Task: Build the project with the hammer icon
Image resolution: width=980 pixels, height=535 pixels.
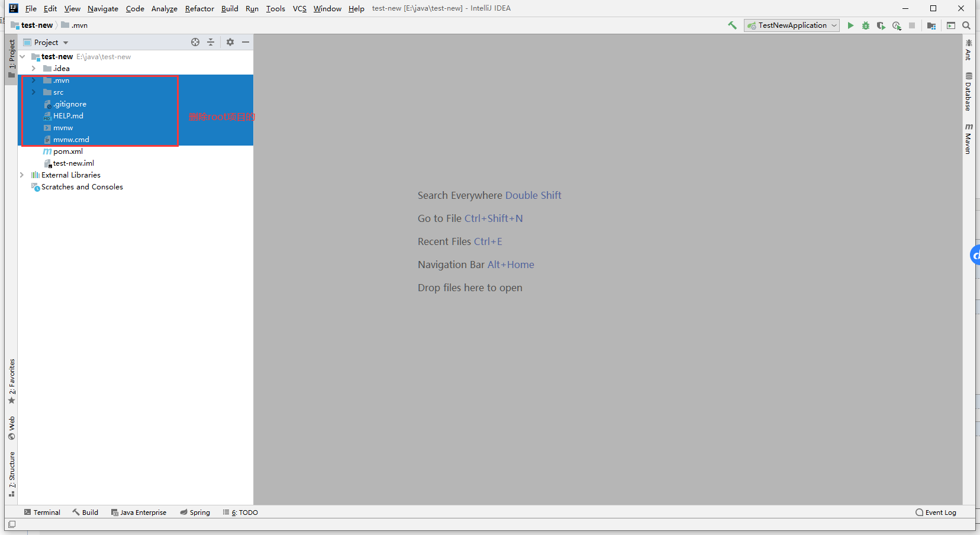Action: (732, 25)
